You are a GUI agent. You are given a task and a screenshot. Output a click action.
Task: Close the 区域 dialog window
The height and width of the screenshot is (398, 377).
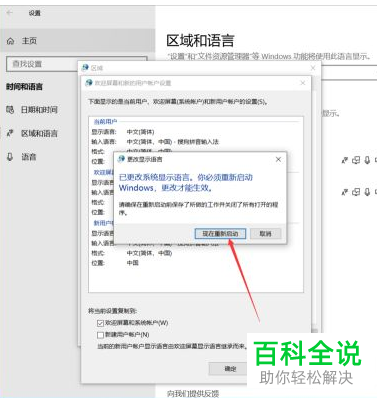[x=313, y=68]
